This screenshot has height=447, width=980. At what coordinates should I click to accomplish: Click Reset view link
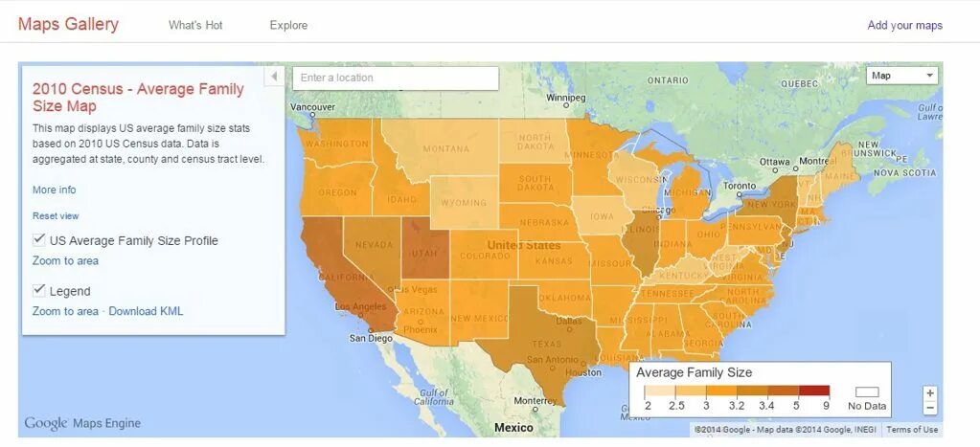(56, 216)
